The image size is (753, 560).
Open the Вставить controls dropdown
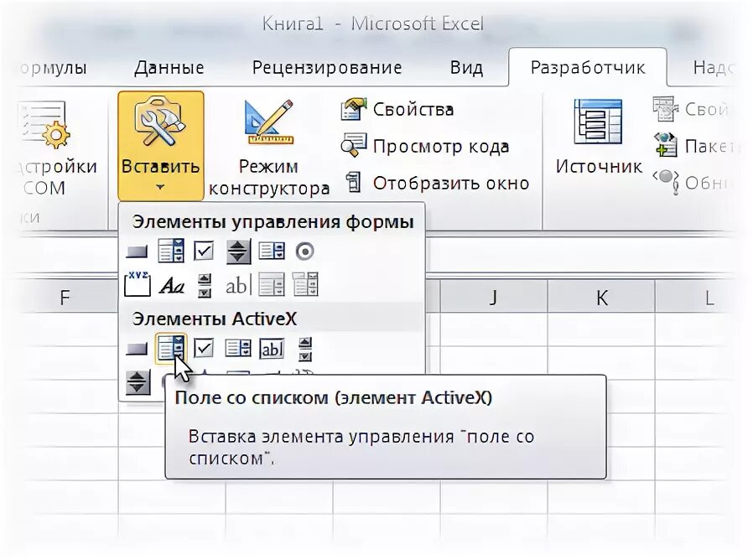(161, 146)
